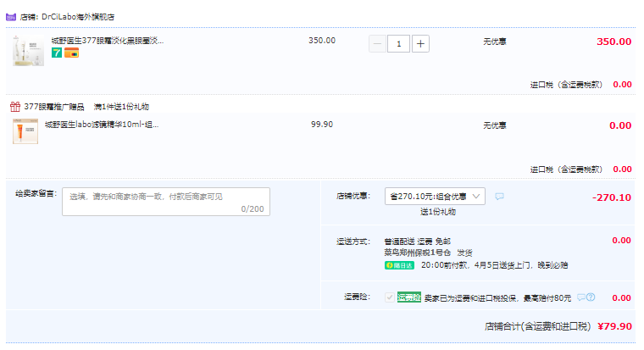Click the red gift box promotion icon
The height and width of the screenshot is (350, 644).
[x=15, y=107]
